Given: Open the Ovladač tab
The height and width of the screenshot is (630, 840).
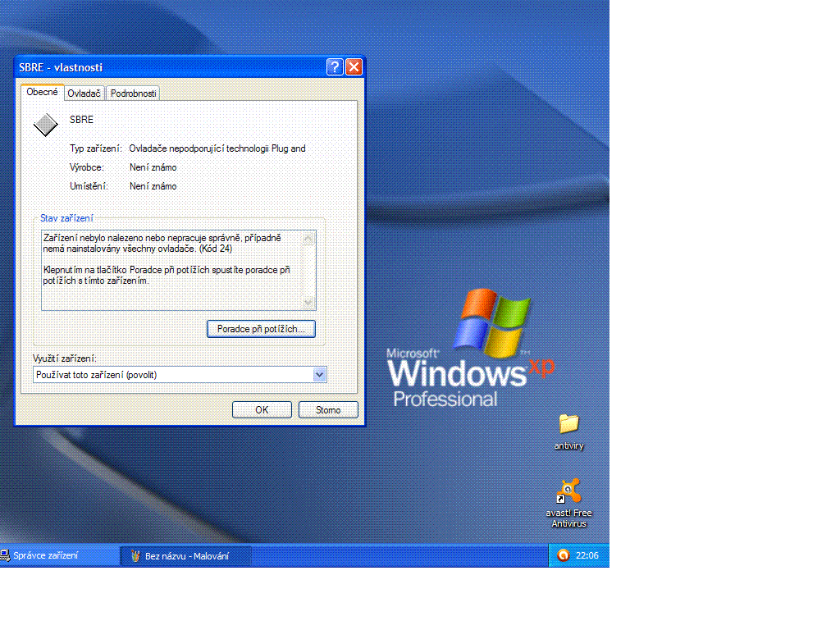Looking at the screenshot, I should coord(84,94).
